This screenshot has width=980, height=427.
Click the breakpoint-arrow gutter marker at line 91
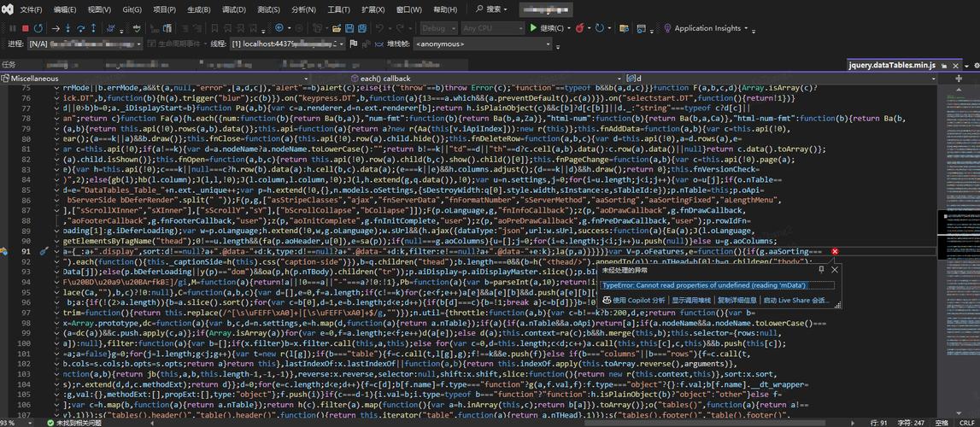[4, 250]
